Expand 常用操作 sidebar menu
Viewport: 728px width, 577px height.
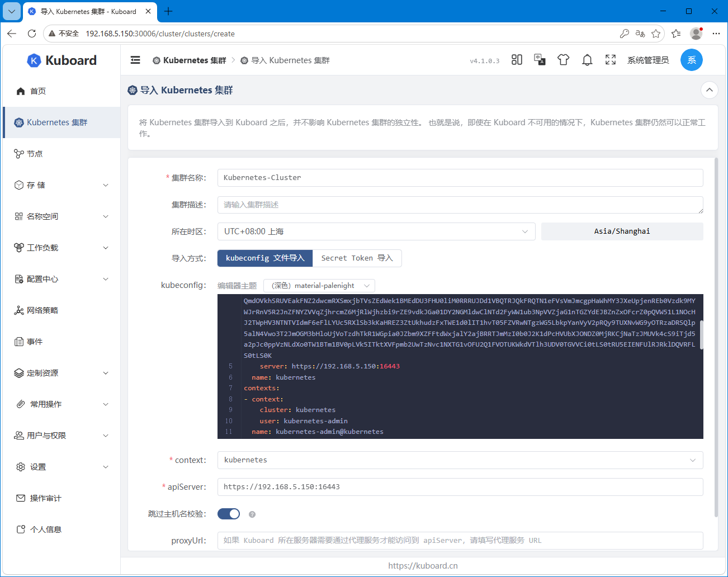pos(62,404)
